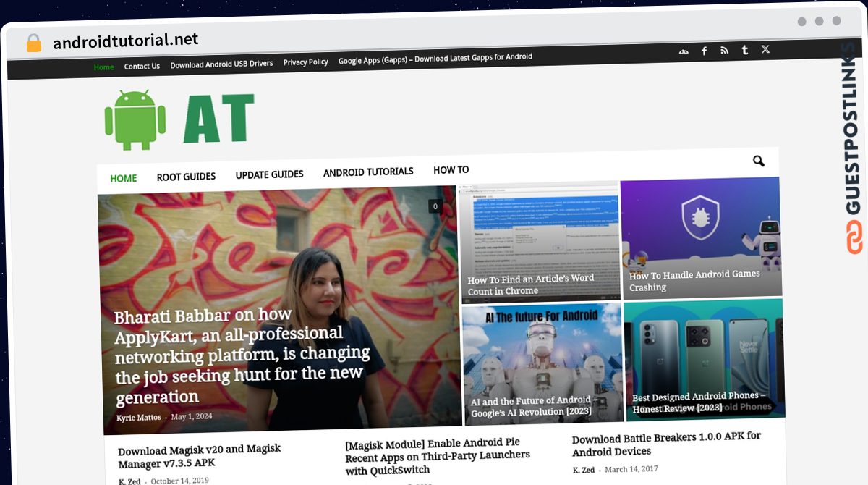
Task: Select Home in the top black bar
Action: pyautogui.click(x=103, y=67)
